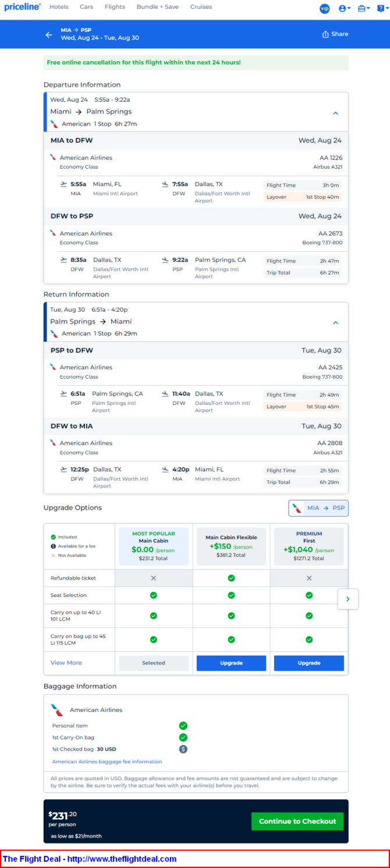Select the Main Cabin fare card

(154, 546)
